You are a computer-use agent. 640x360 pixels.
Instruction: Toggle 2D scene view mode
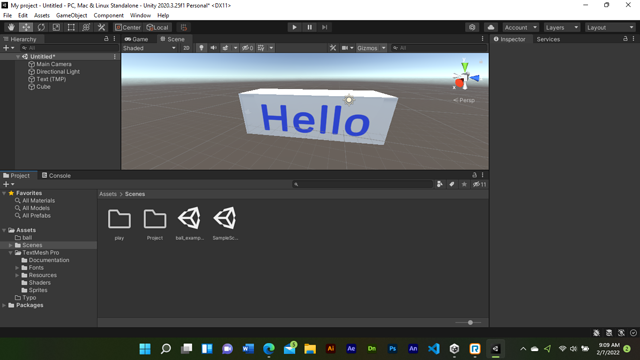[x=186, y=48]
